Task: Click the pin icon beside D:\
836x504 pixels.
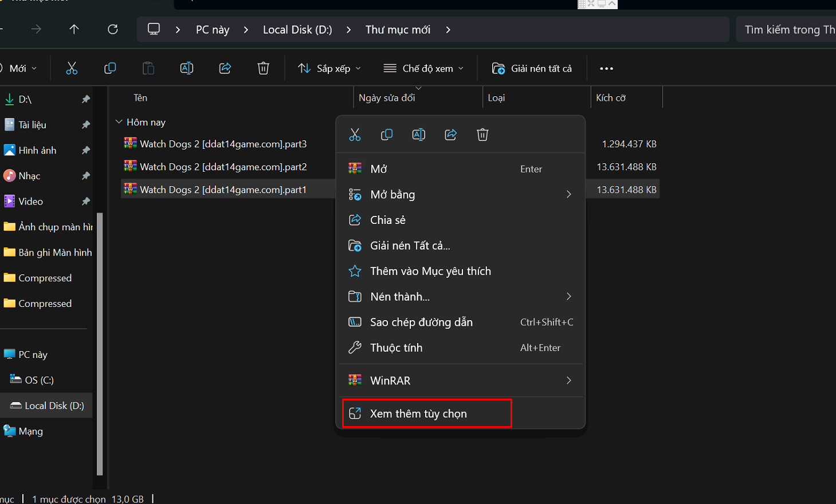Action: [85, 99]
